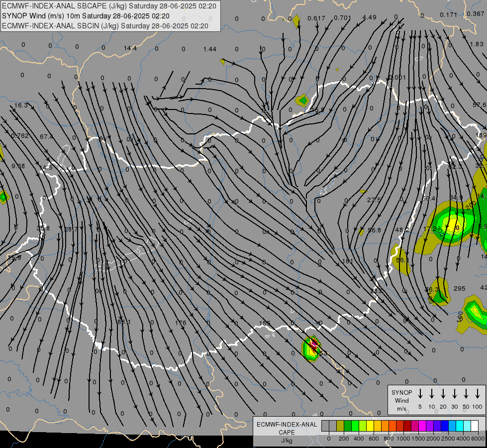Click the map value 1.44
The height and width of the screenshot is (448, 487).
pyautogui.click(x=209, y=49)
